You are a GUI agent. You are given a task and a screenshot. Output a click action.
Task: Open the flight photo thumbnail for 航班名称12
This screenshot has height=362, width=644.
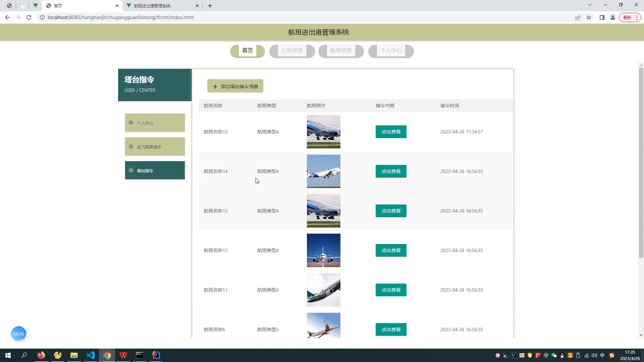click(x=323, y=250)
